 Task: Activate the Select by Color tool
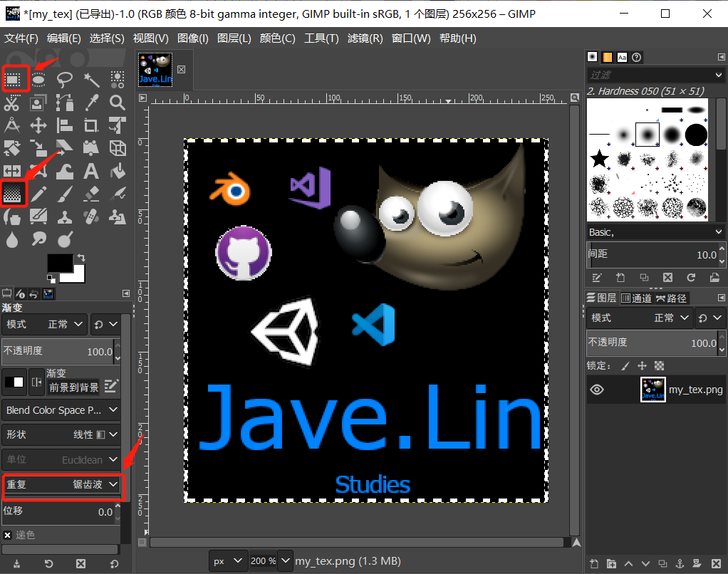117,80
